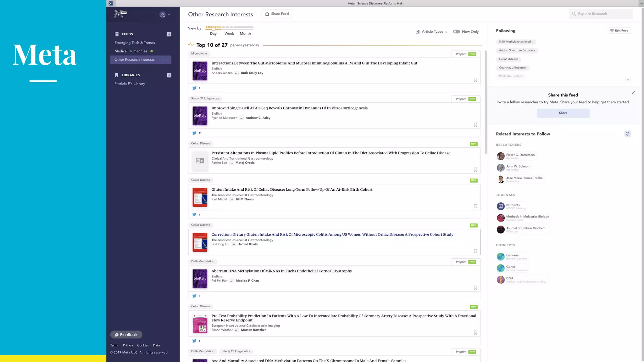
Task: Bookmark the Gluten Intake celiac risk article
Action: click(475, 206)
